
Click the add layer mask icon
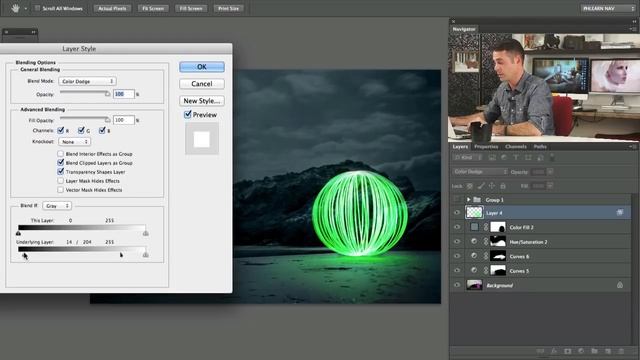click(x=567, y=351)
